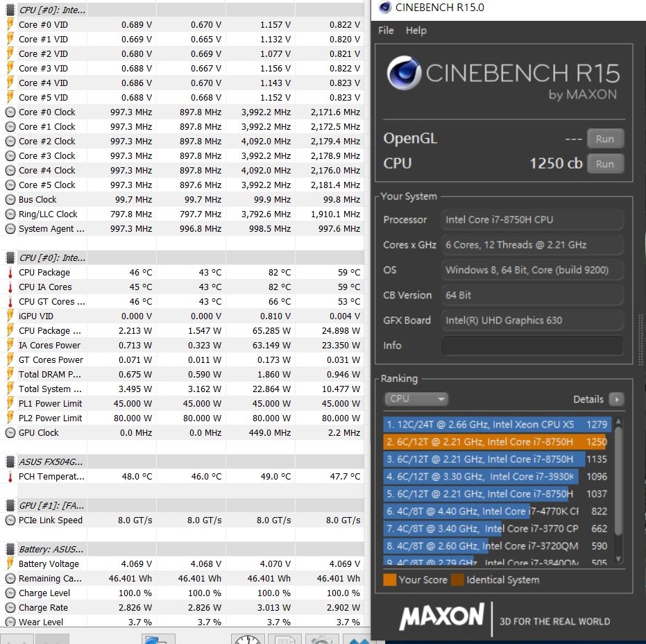
Task: Click the chip icon of the GPU [#1] group
Action: [10, 505]
